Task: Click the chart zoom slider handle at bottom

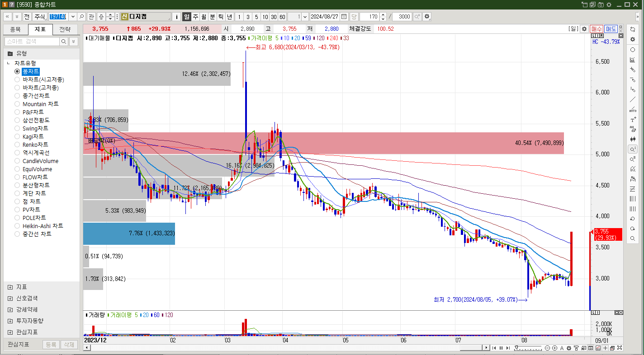Action: pos(516,347)
